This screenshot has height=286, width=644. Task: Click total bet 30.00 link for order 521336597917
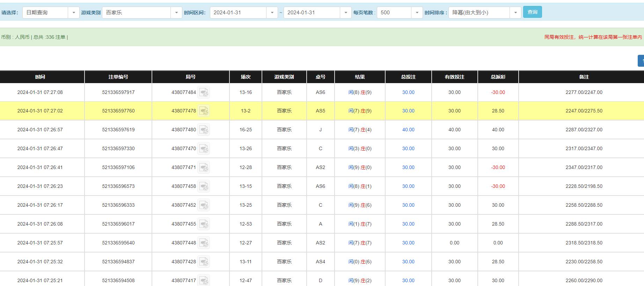[x=408, y=92]
